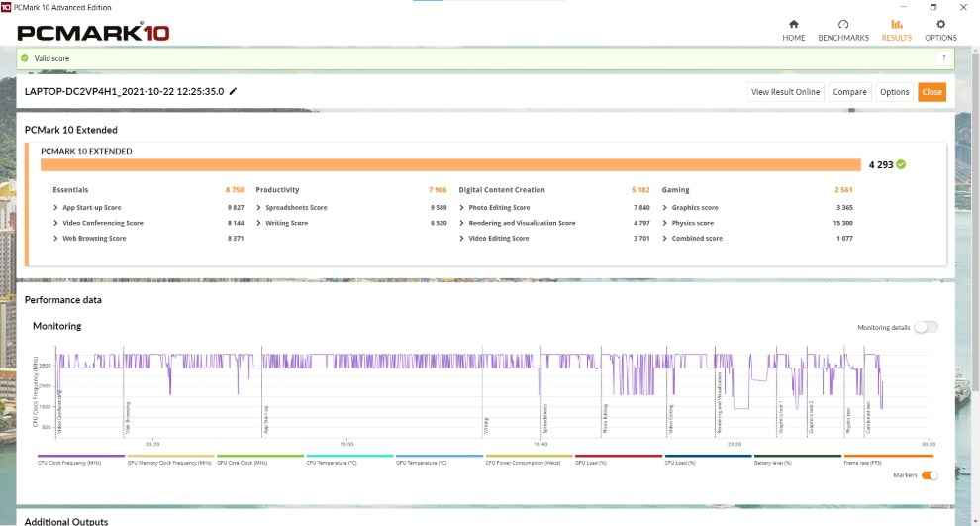Click View Result Online button
Viewport: 980px width, 526px height.
coord(785,92)
